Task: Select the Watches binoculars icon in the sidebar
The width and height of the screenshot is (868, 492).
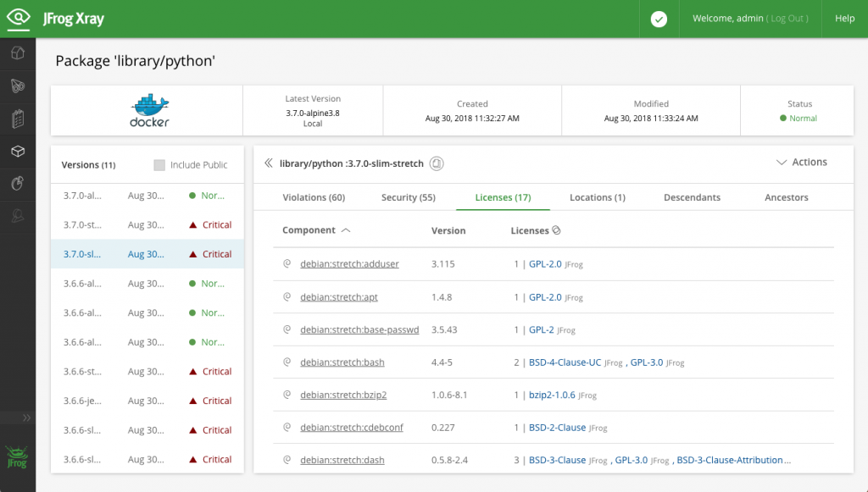Action: click(19, 86)
